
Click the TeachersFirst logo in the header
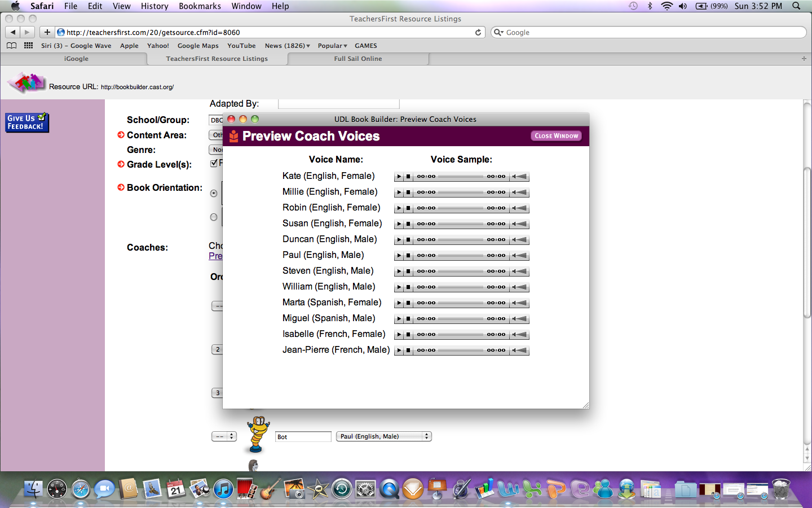point(26,82)
